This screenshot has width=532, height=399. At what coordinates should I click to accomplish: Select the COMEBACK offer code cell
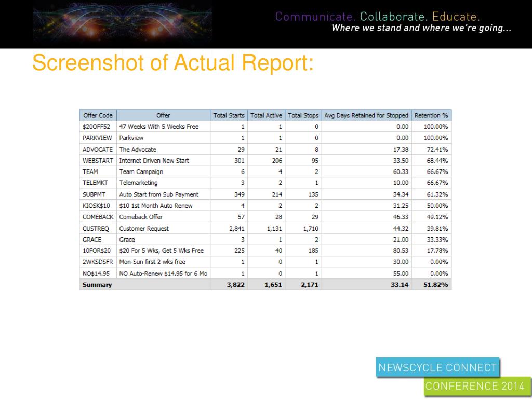98,217
